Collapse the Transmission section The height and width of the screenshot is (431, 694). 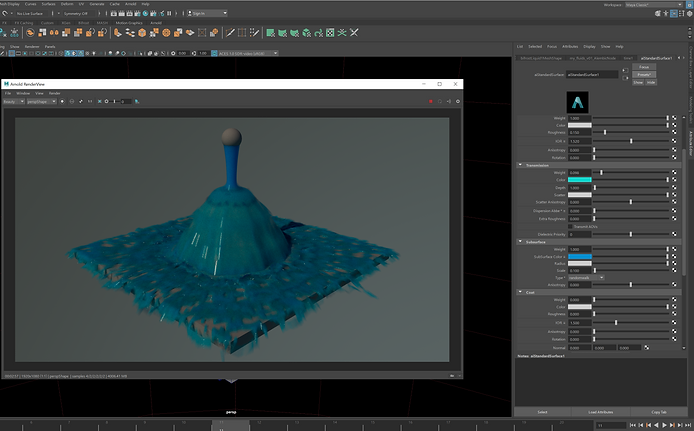point(520,165)
